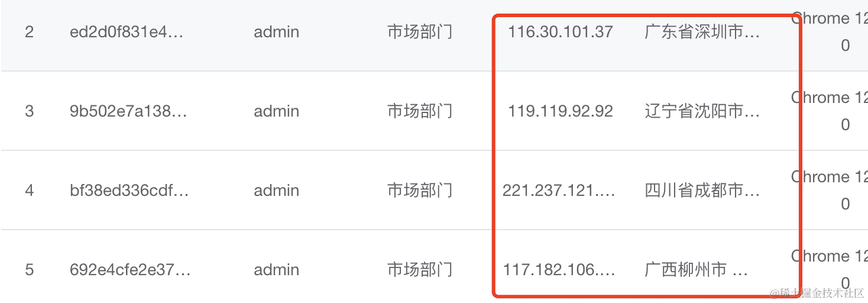Click session ID ed2d0f831e4… cell

pos(127,32)
